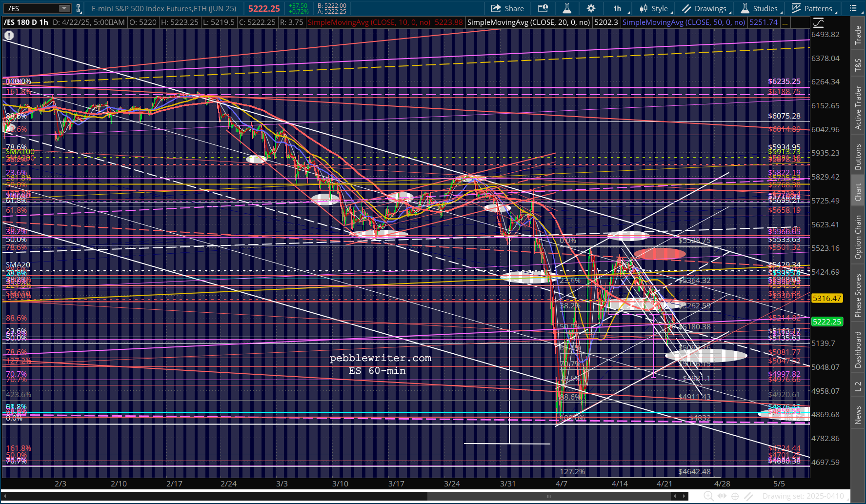Click the Share button
The image size is (866, 504).
coord(507,8)
